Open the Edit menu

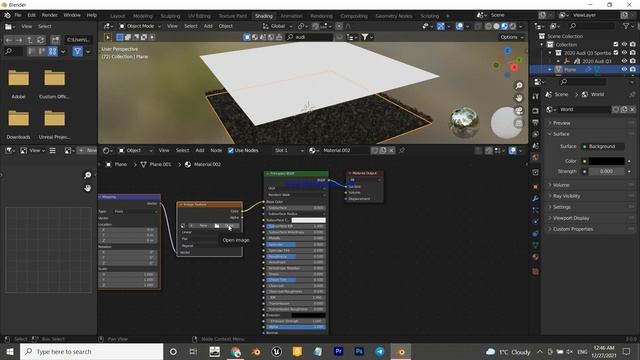pos(31,15)
